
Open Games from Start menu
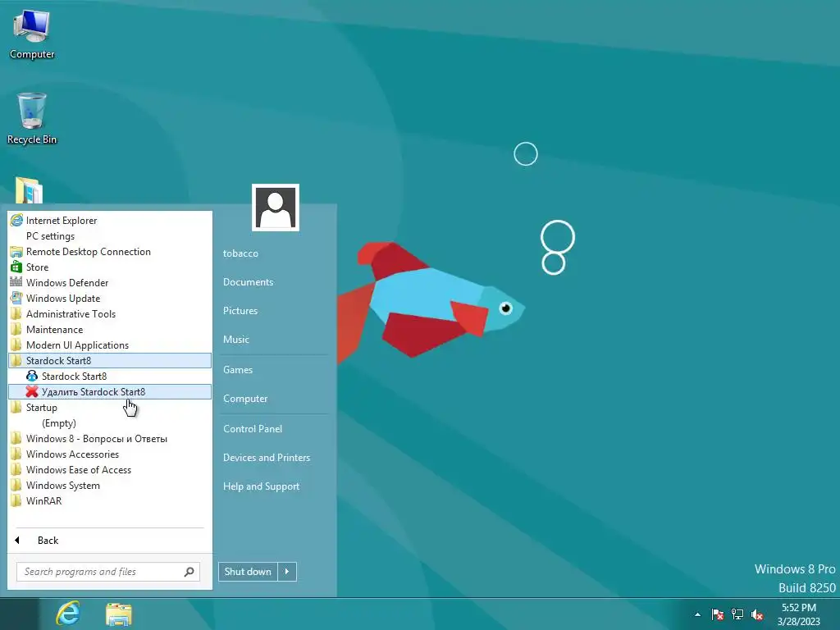tap(237, 370)
